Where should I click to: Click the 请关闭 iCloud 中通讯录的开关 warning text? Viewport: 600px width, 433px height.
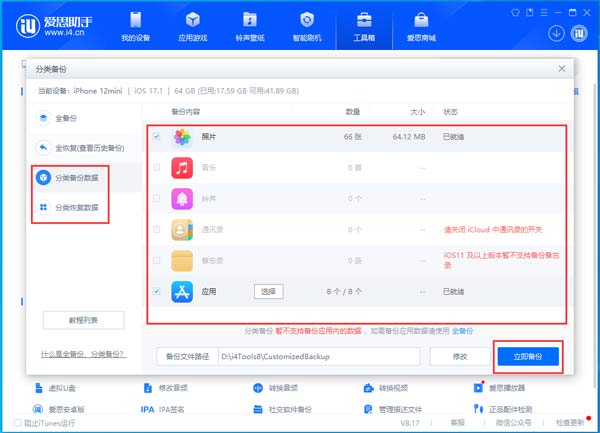click(x=493, y=230)
